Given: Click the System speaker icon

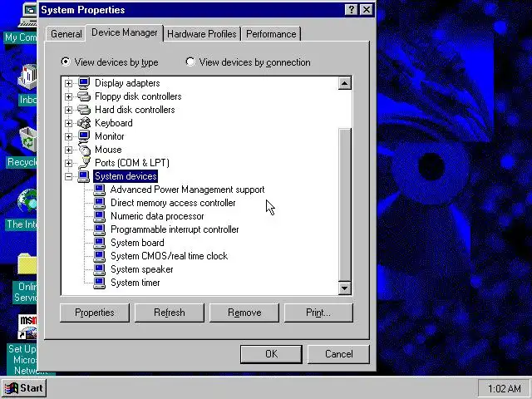Looking at the screenshot, I should coord(100,269).
